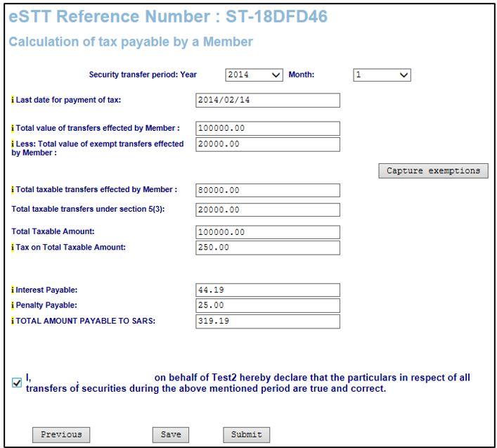The height and width of the screenshot is (448, 497).
Task: Open info icon for Total taxable transfers by Member
Action: point(13,190)
